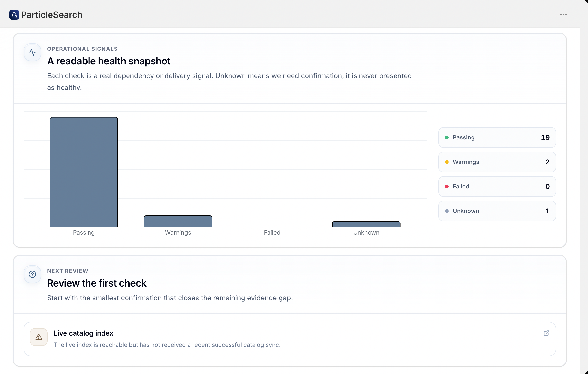Select the Passing legend row
This screenshot has width=588, height=374.
tap(497, 137)
